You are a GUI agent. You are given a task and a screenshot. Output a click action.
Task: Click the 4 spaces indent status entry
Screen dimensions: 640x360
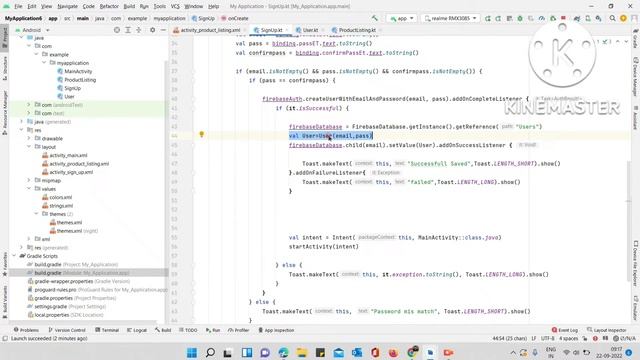[568, 339]
